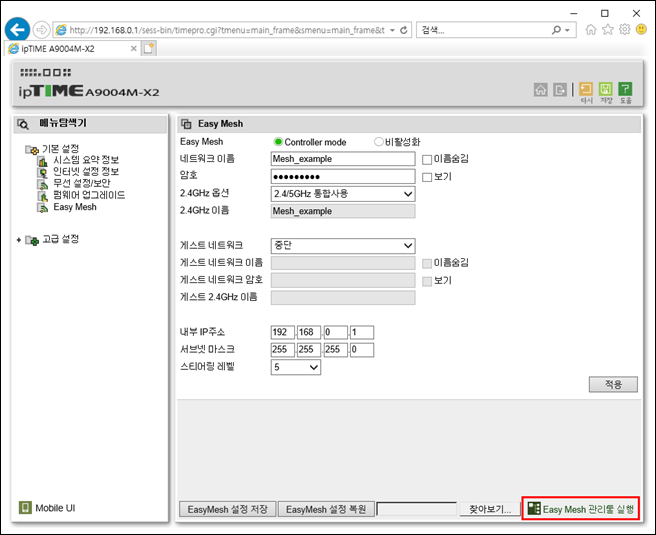Open 인터넷 설정 정보 menu item
This screenshot has height=535, width=656.
click(86, 172)
